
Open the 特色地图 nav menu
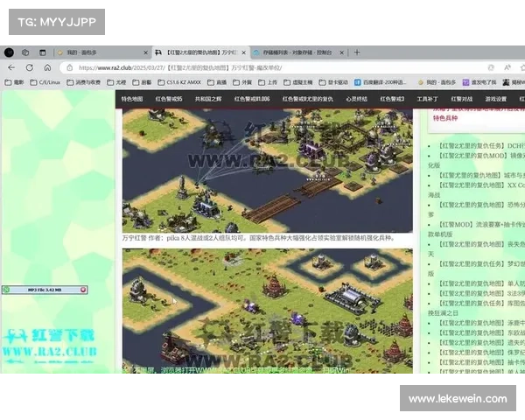[x=132, y=99]
